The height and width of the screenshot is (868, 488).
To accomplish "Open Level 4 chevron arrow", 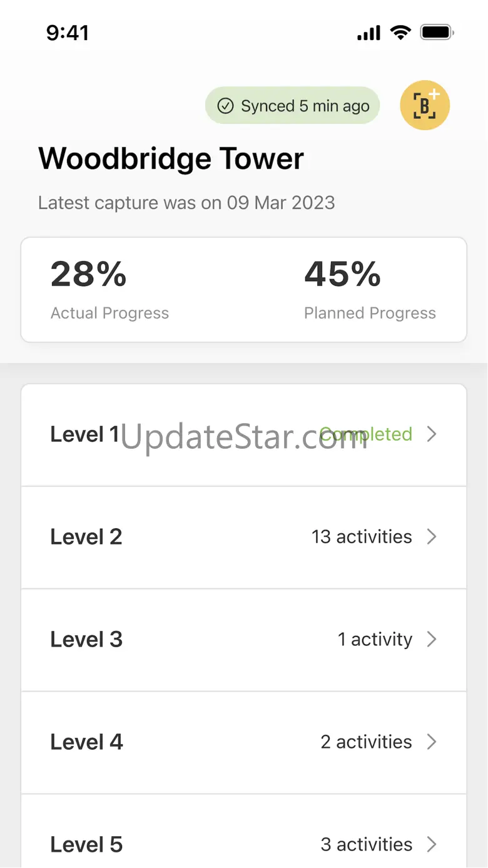I will pos(431,742).
